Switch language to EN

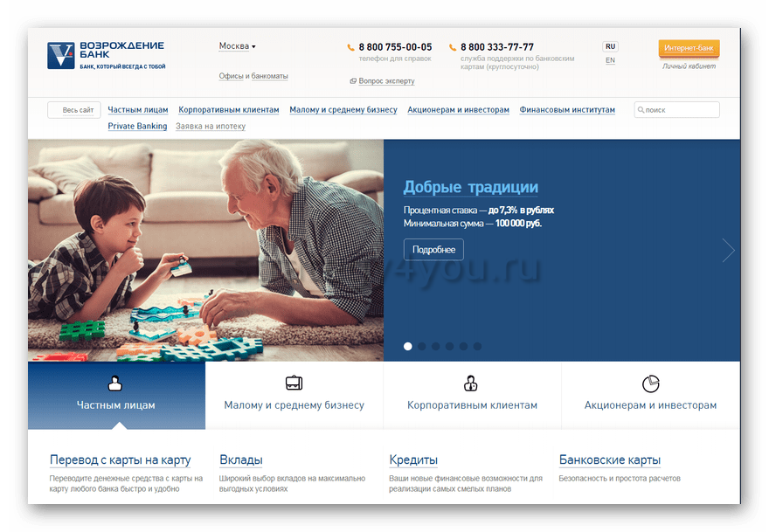pyautogui.click(x=610, y=60)
